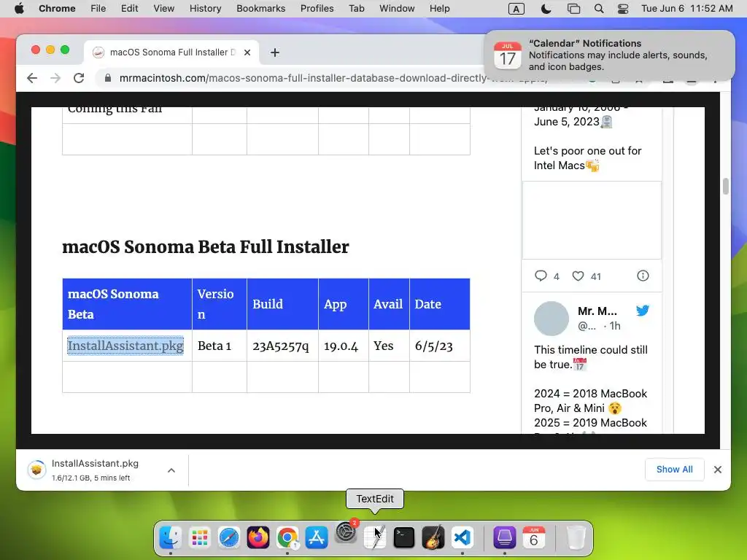
Task: Open the Chrome application menu
Action: tap(57, 9)
